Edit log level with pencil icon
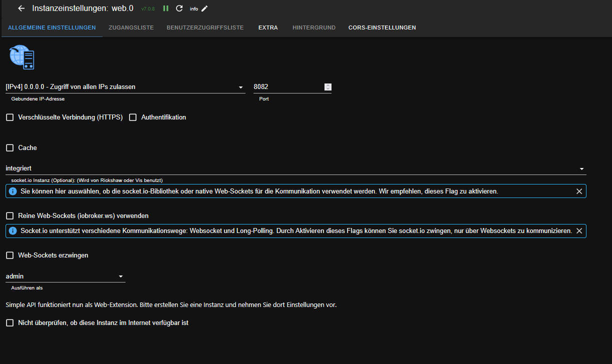Image resolution: width=612 pixels, height=364 pixels. pos(204,8)
